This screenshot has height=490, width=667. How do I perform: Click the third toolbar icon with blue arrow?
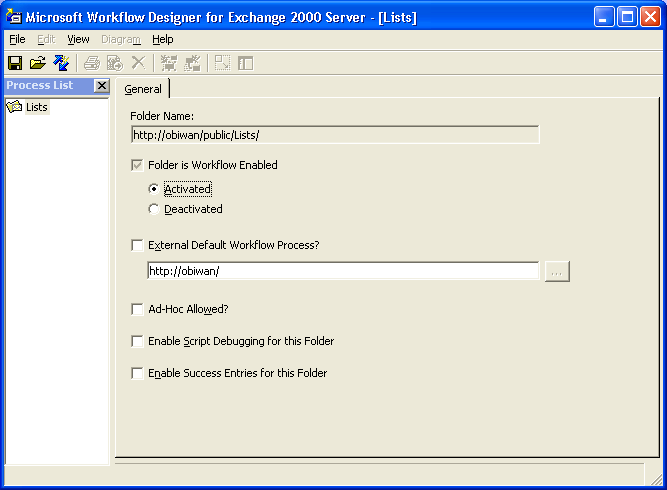click(61, 63)
